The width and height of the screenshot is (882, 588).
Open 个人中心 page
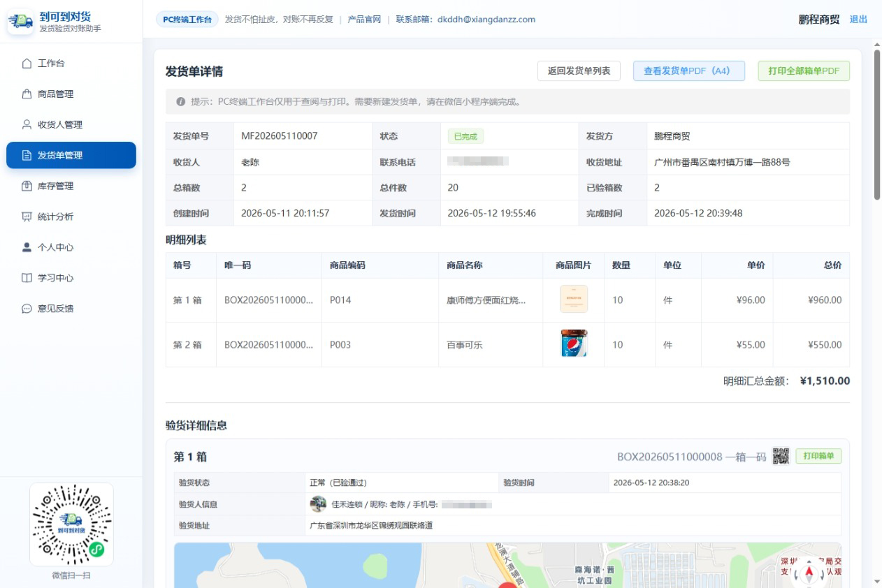[71, 248]
